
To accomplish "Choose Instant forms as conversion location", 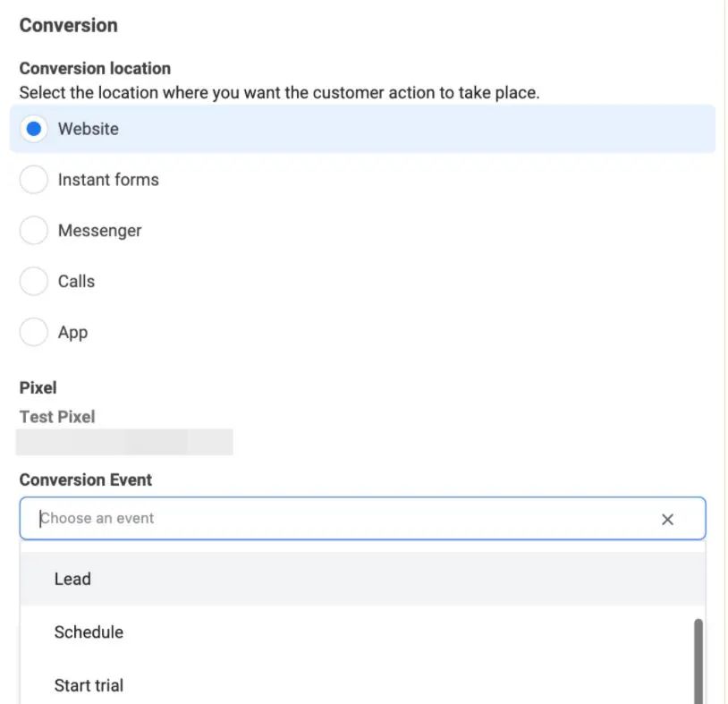I will (34, 180).
